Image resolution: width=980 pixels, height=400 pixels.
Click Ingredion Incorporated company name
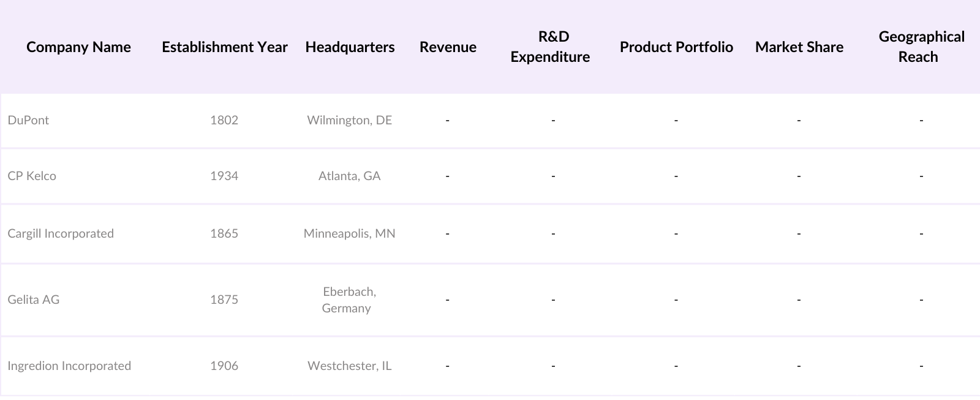69,366
